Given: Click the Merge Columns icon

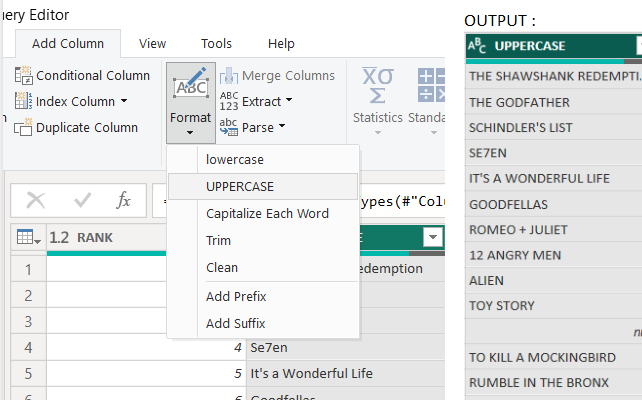Looking at the screenshot, I should tap(228, 76).
